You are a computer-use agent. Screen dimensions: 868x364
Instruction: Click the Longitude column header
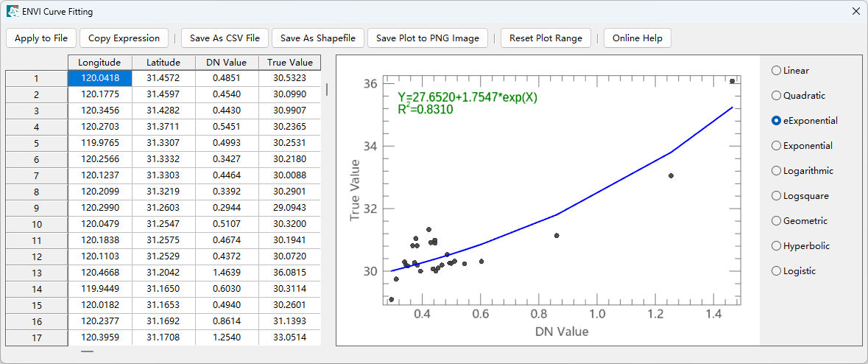point(100,63)
